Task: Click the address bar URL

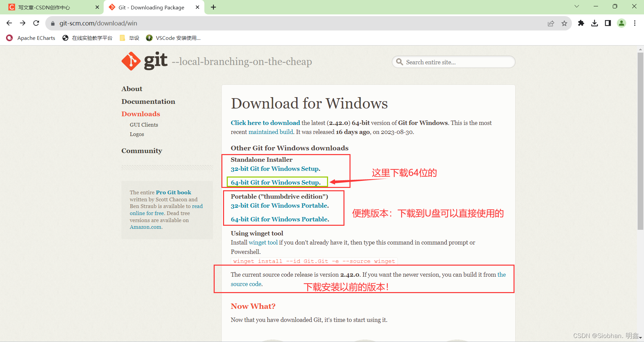Action: click(98, 23)
